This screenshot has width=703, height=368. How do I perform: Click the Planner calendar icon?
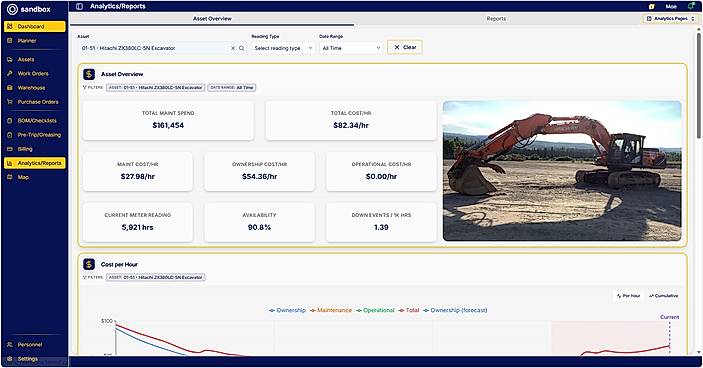click(10, 40)
